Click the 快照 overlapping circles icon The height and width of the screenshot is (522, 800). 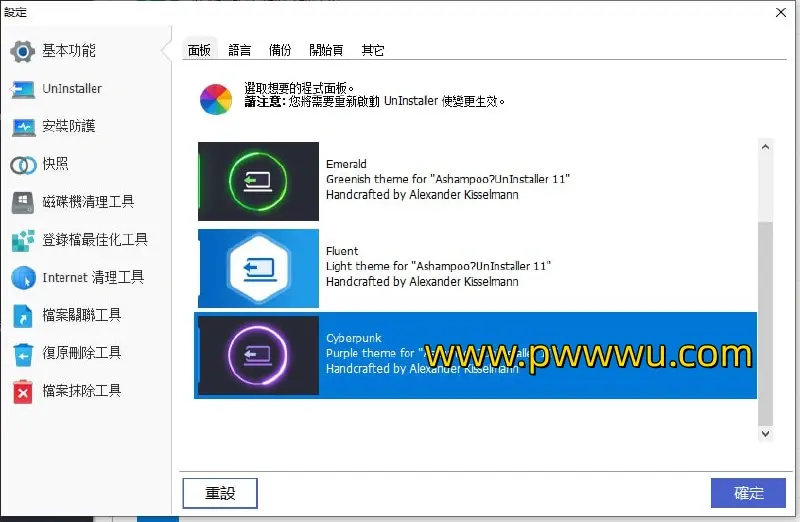point(23,165)
